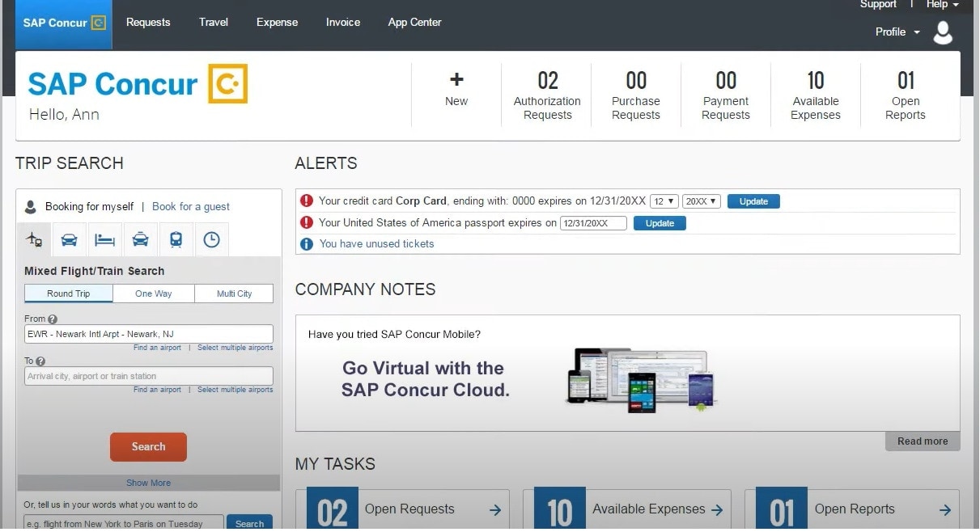
Task: Open 02 Authorization Requests counter
Action: pos(547,95)
